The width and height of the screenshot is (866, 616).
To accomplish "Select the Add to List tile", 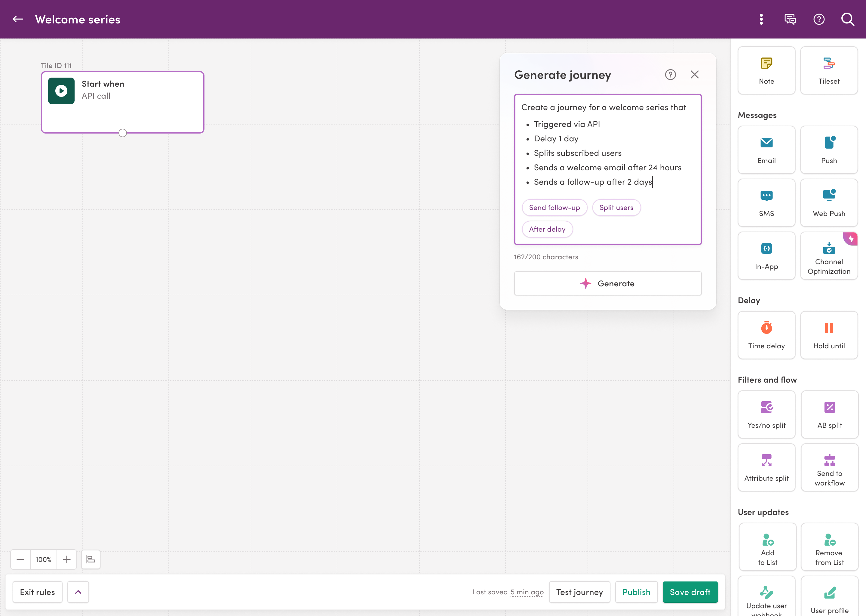I will pos(767,547).
